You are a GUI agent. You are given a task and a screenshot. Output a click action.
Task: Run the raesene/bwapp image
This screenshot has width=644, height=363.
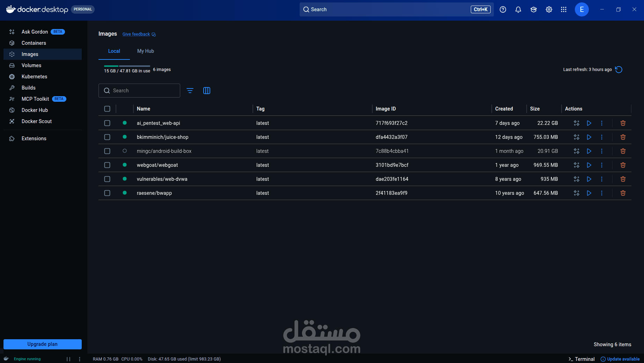tap(589, 193)
